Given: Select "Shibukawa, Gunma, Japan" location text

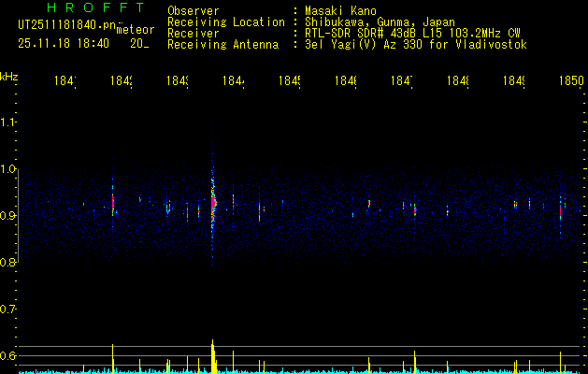Looking at the screenshot, I should point(380,22).
